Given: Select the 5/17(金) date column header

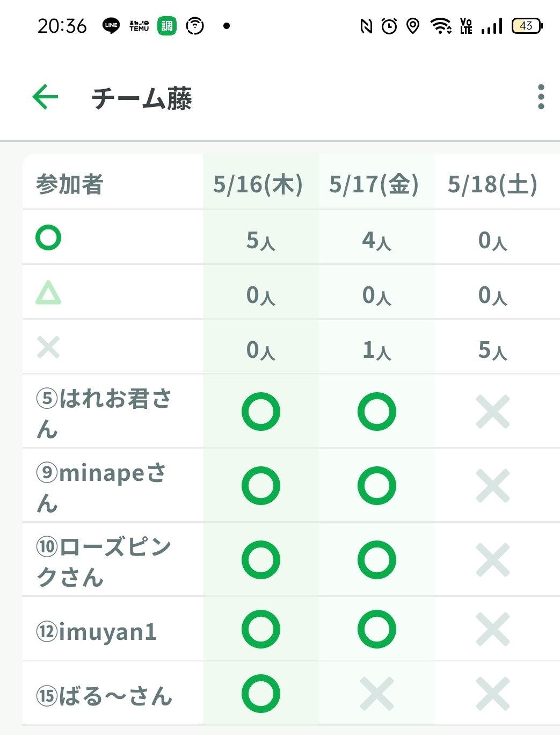Looking at the screenshot, I should click(374, 184).
